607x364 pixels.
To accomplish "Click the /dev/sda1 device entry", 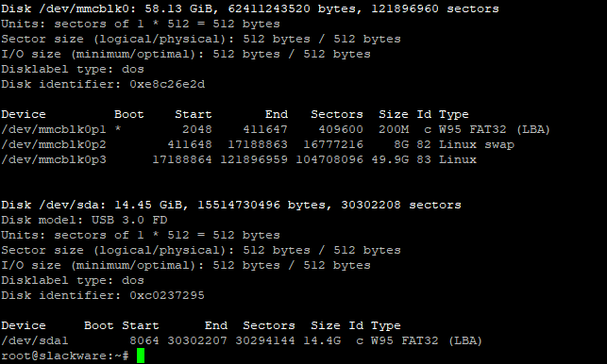I will pyautogui.click(x=34, y=340).
